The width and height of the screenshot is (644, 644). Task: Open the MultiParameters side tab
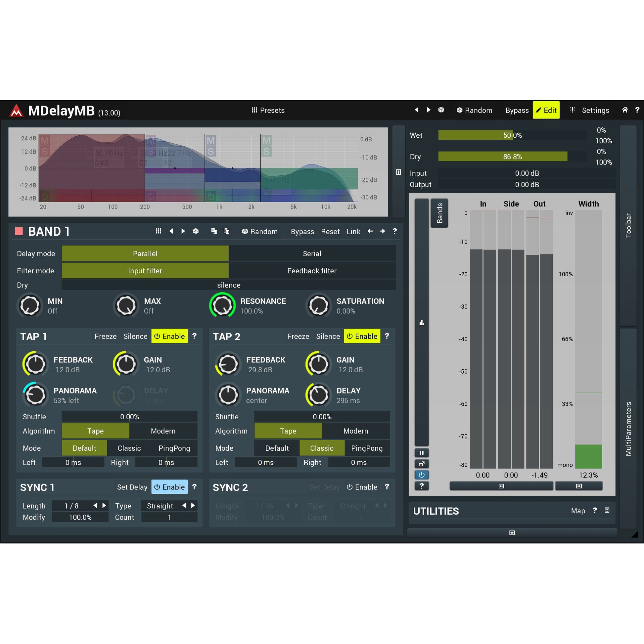pyautogui.click(x=628, y=429)
